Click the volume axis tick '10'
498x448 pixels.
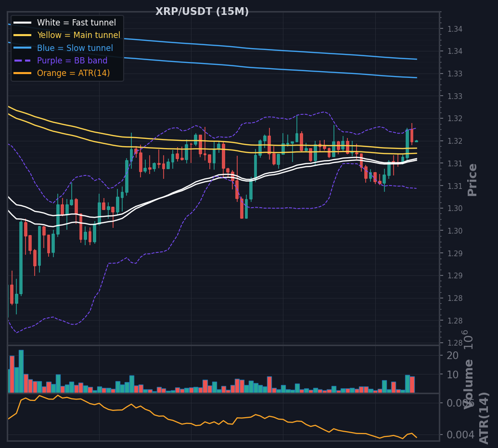[453, 375]
